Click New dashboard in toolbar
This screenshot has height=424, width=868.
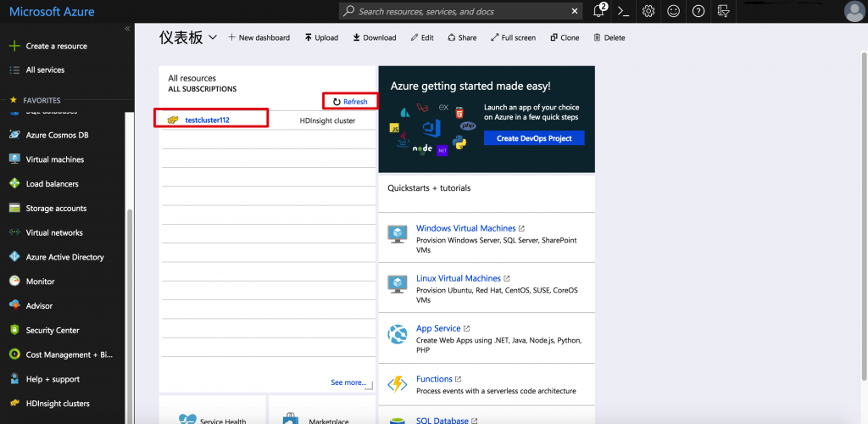click(259, 37)
